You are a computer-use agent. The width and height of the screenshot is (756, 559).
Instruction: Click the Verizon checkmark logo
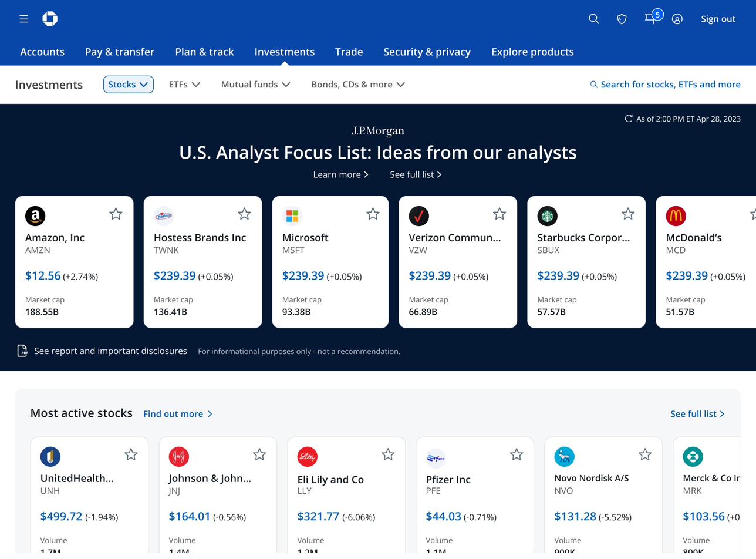pos(419,215)
